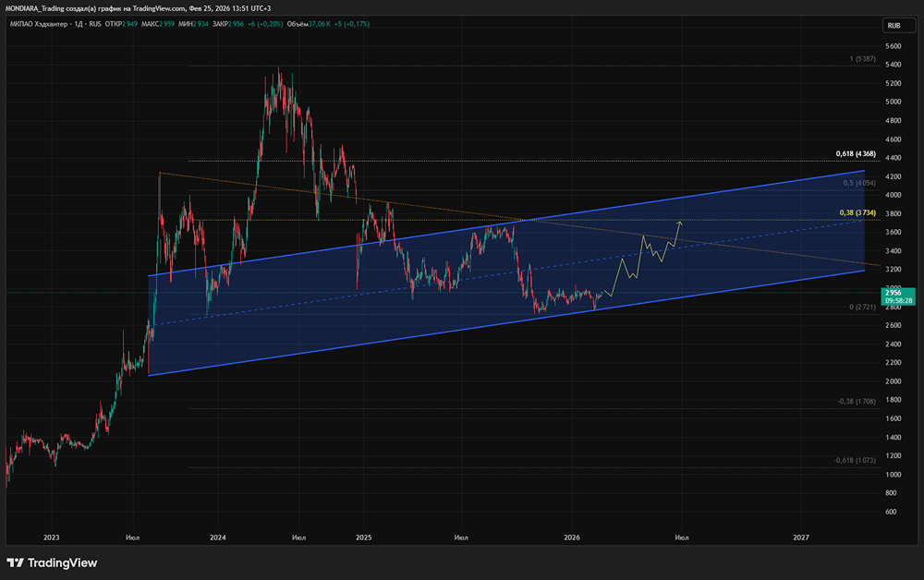Select the upper blue channel boundary line
Image resolution: width=924 pixels, height=580 pixels.
tap(506, 224)
